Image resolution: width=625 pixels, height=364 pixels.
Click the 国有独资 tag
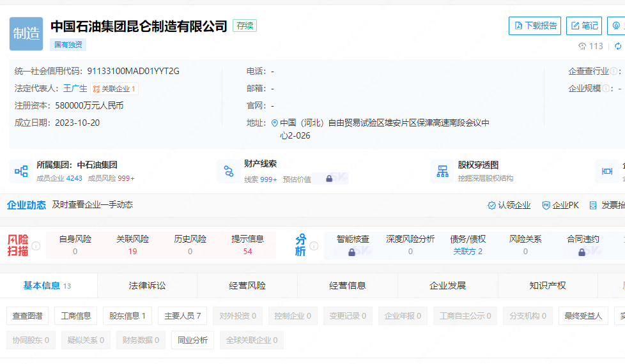68,45
